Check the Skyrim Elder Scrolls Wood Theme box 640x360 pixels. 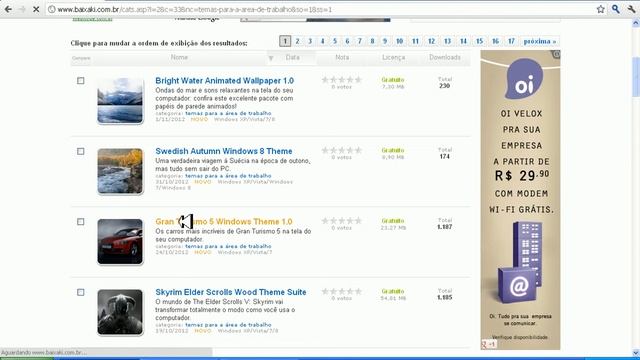(x=81, y=292)
